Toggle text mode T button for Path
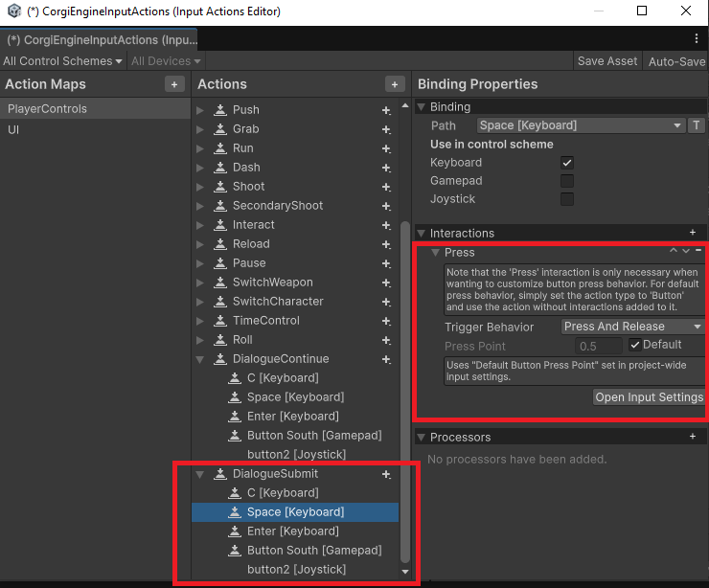The height and width of the screenshot is (588, 709). pos(697,125)
